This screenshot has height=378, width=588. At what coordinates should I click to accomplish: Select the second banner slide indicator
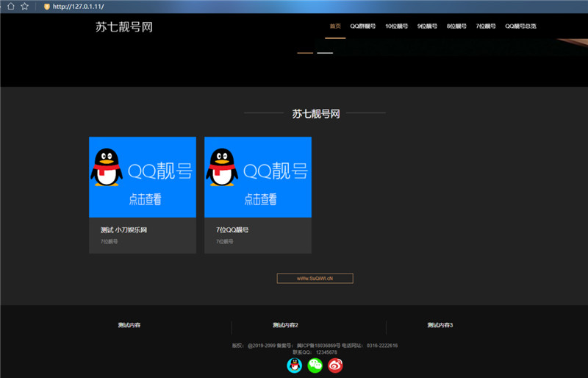(x=325, y=53)
